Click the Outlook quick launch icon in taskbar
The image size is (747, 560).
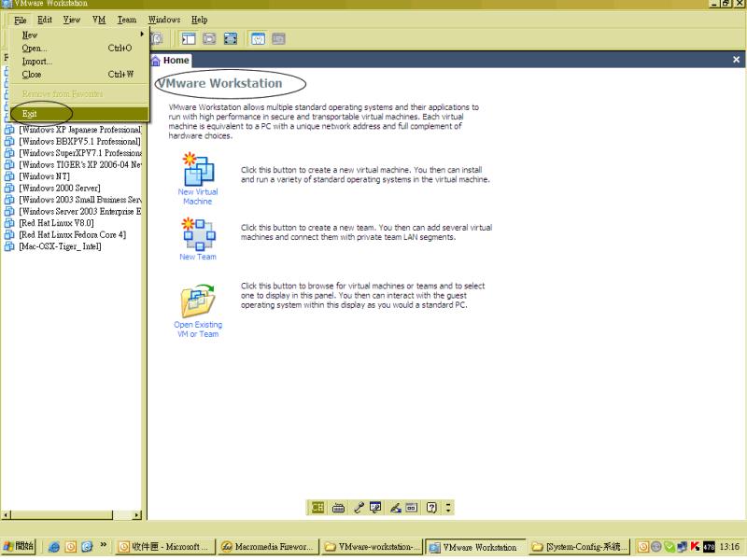pyautogui.click(x=71, y=547)
